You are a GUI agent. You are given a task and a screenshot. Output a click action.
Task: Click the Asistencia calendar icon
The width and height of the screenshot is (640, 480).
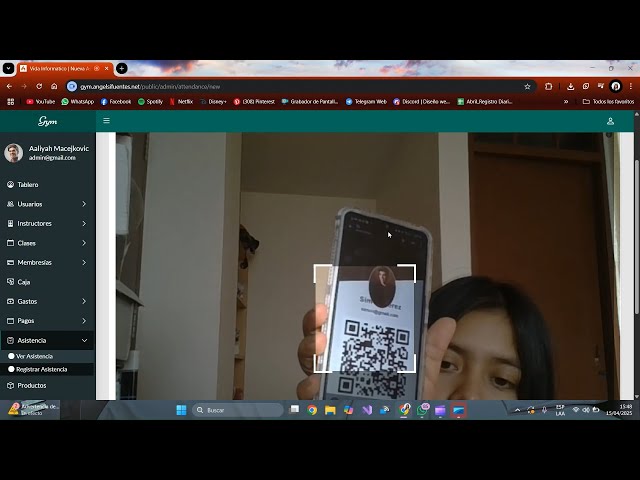tap(11, 340)
